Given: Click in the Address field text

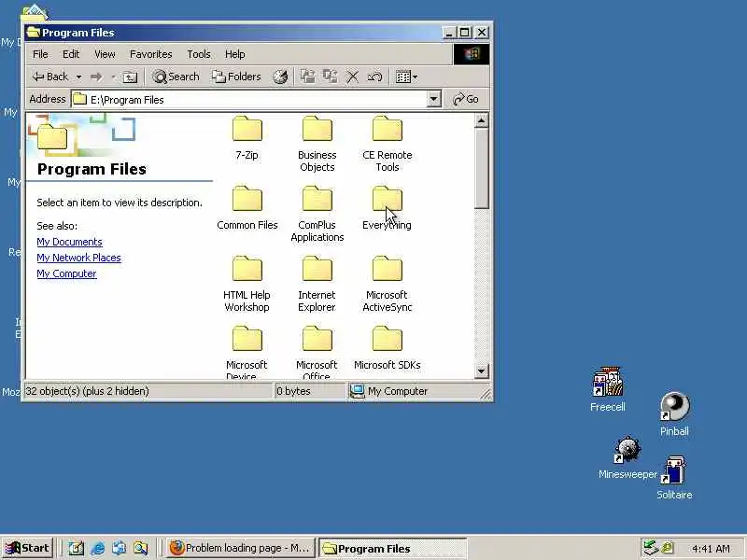Looking at the screenshot, I should coord(127,100).
